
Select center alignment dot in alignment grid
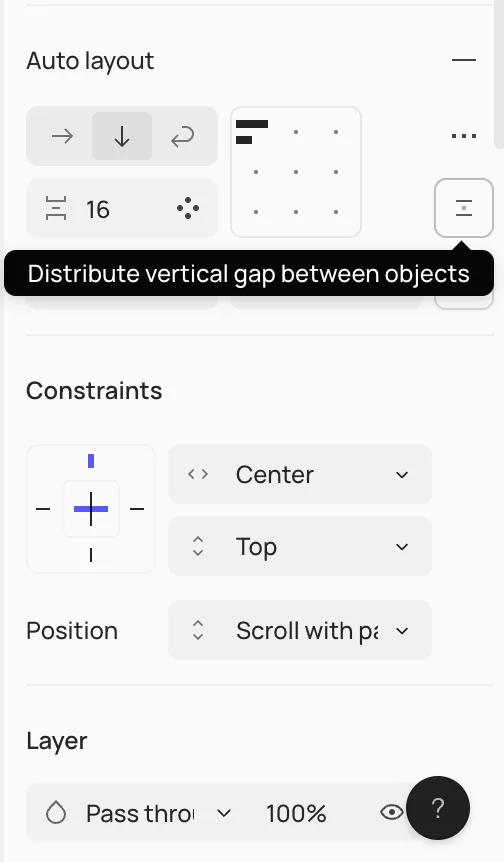(296, 172)
